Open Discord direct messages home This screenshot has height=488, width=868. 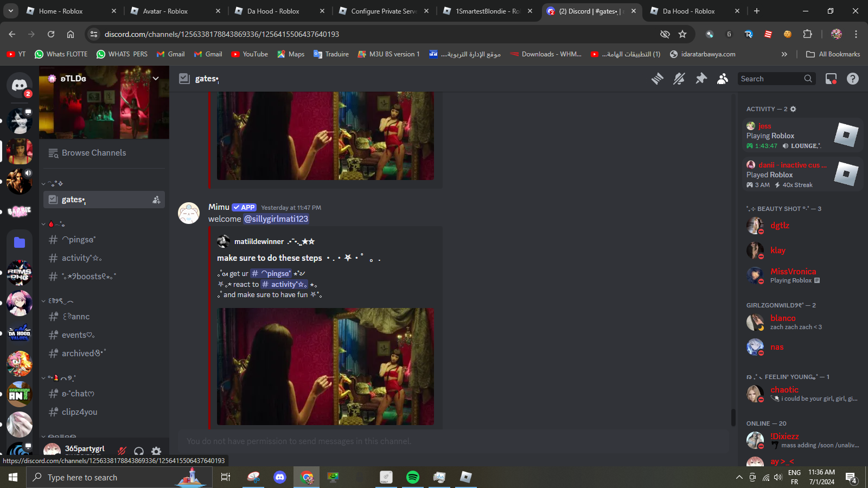point(20,86)
